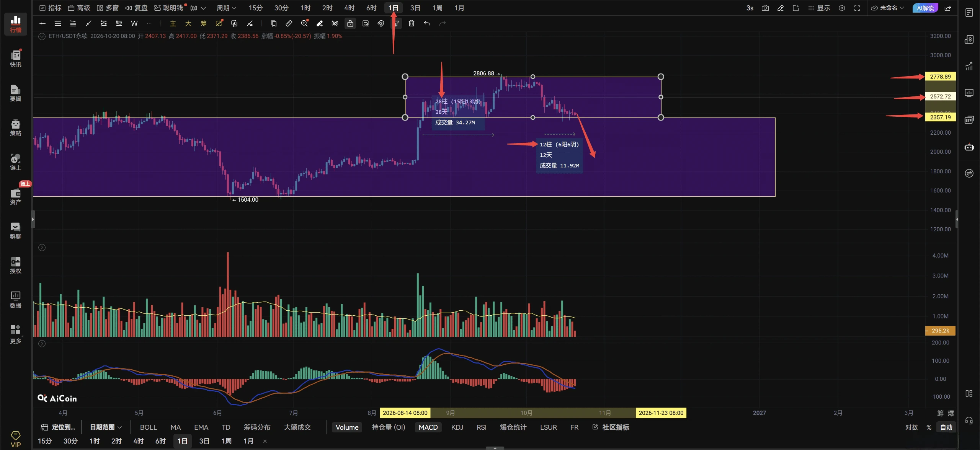The image size is (980, 450).
Task: Toggle the 对数 logarithmic scale
Action: [x=911, y=427]
